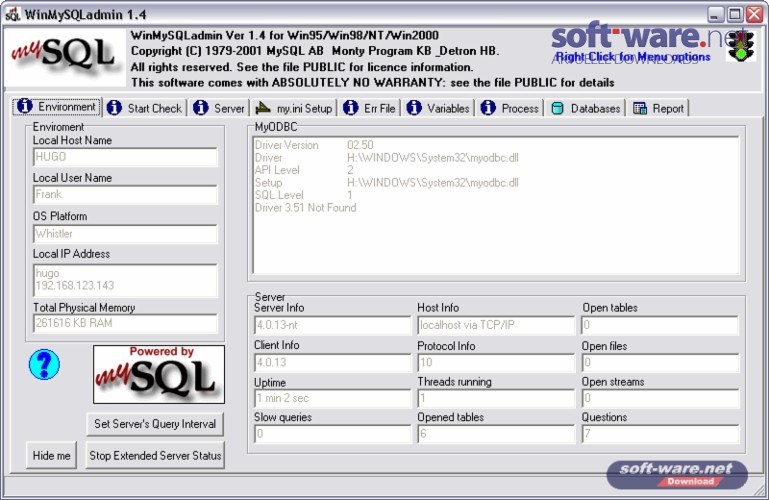Click the Client Info field 4.0.13
The image size is (769, 500).
(x=333, y=363)
